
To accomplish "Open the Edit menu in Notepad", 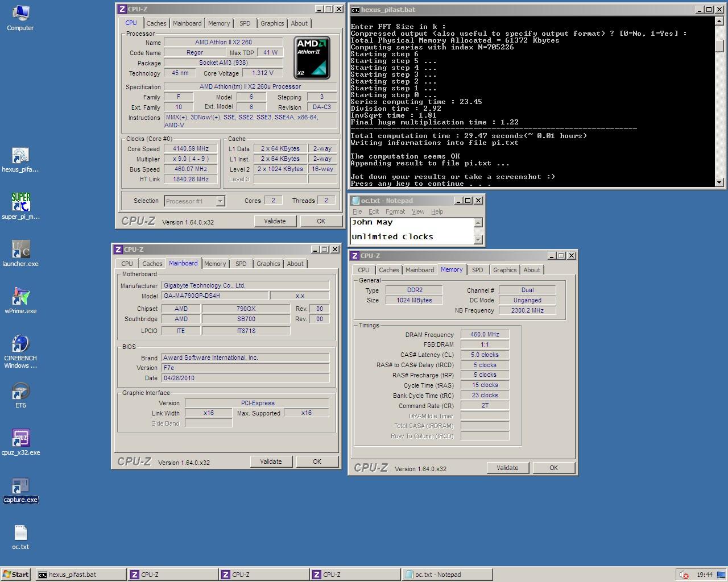I will tap(374, 211).
